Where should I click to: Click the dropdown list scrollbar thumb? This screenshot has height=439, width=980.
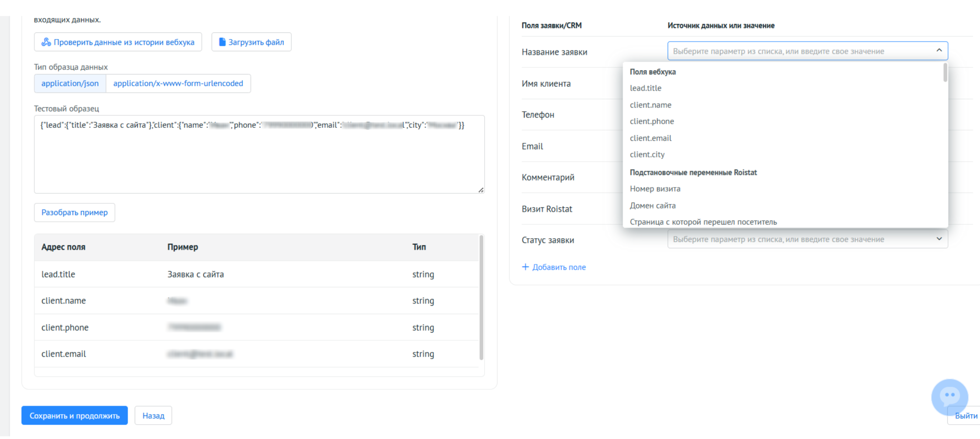coord(945,72)
